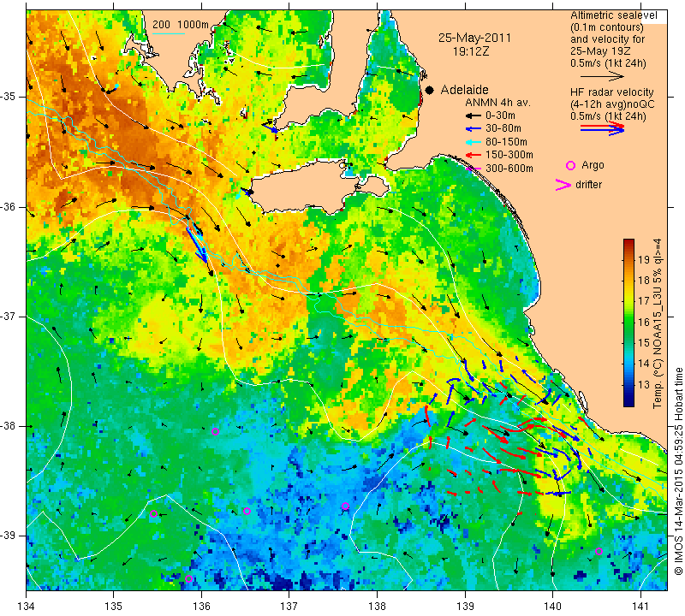Click the temperature color bar at 19
This screenshot has width=685, height=616.
(x=628, y=259)
